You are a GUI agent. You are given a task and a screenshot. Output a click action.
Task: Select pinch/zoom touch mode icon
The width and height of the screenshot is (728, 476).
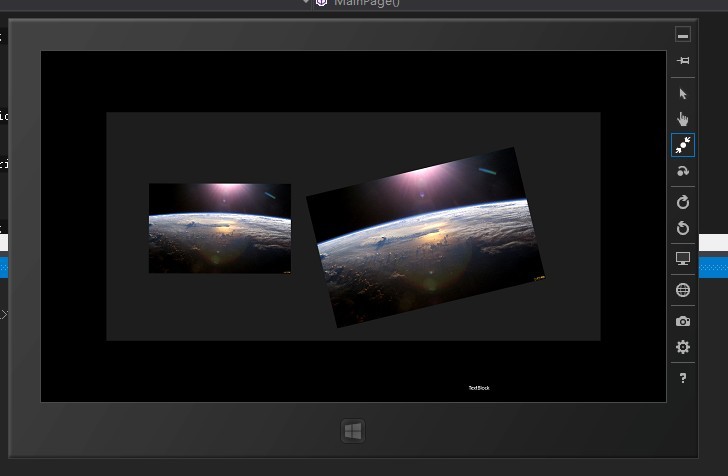coord(683,145)
